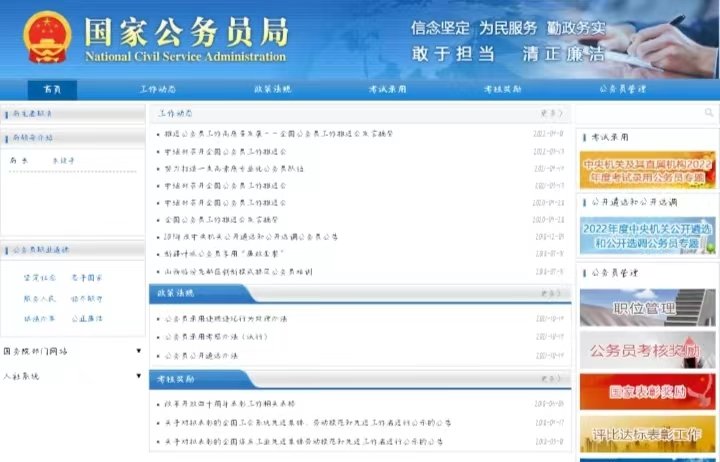Open 努力打造一支高素质专业化公务员队伍 article
Screen dimensions: 720x462
coord(234,169)
